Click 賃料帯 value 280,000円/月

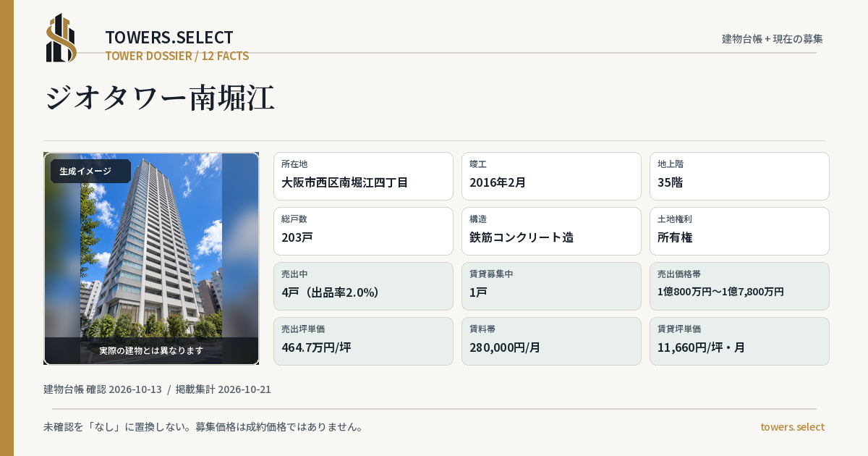coord(505,347)
